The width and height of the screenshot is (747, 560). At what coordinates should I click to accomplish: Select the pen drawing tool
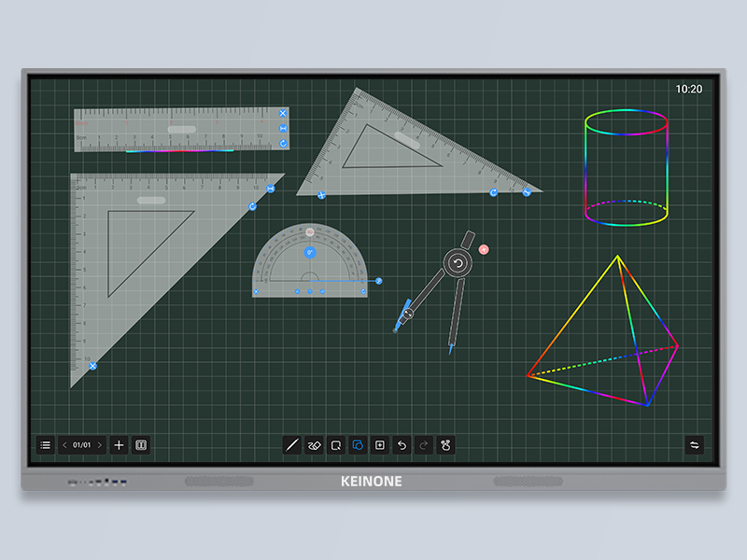[291, 445]
